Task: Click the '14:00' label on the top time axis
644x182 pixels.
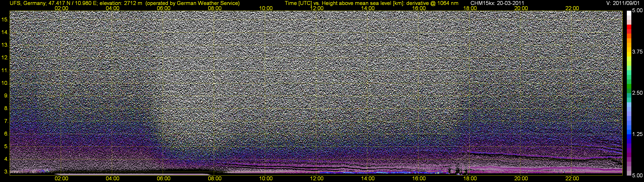Action: click(368, 8)
